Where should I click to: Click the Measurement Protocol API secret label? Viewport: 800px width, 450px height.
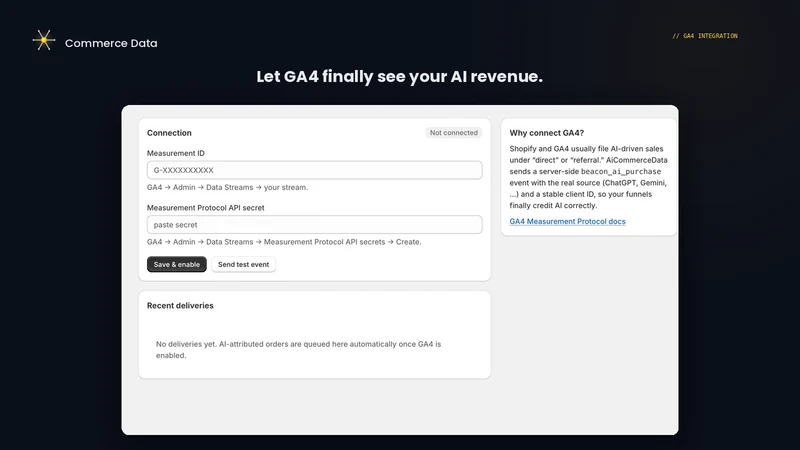206,208
